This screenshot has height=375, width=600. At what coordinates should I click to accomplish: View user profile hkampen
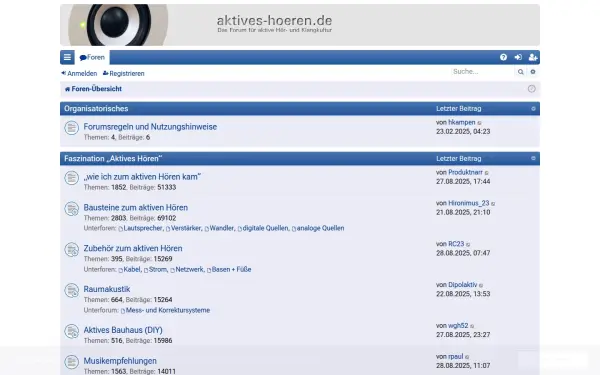(x=461, y=122)
